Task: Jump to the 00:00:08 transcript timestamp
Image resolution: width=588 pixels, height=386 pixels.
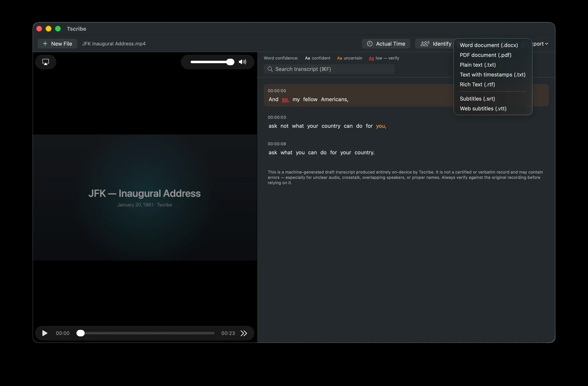Action: pos(277,144)
